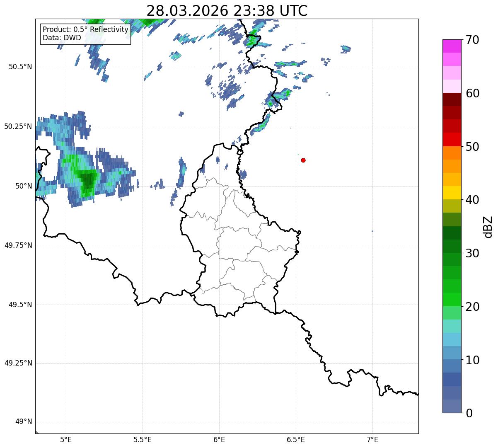Click the 7°E longitude label
Viewport: 498px width, 448px height.
point(372,440)
